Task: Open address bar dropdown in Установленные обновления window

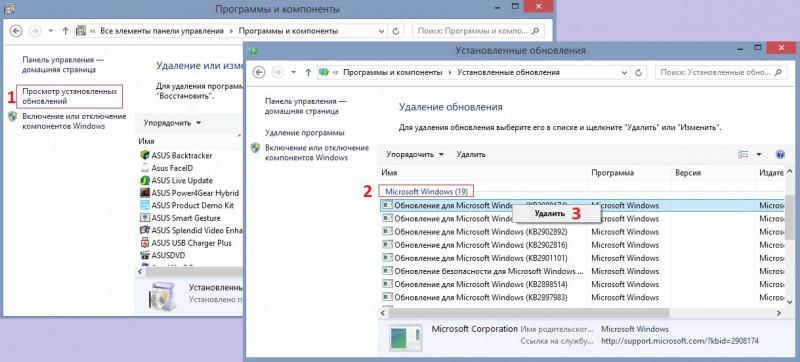Action: pos(624,73)
